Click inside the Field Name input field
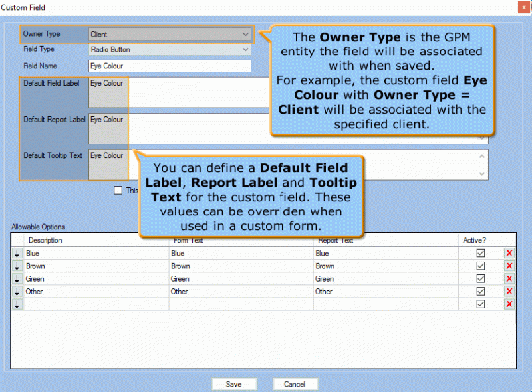Viewport: 532px width, 392px height. click(x=170, y=66)
